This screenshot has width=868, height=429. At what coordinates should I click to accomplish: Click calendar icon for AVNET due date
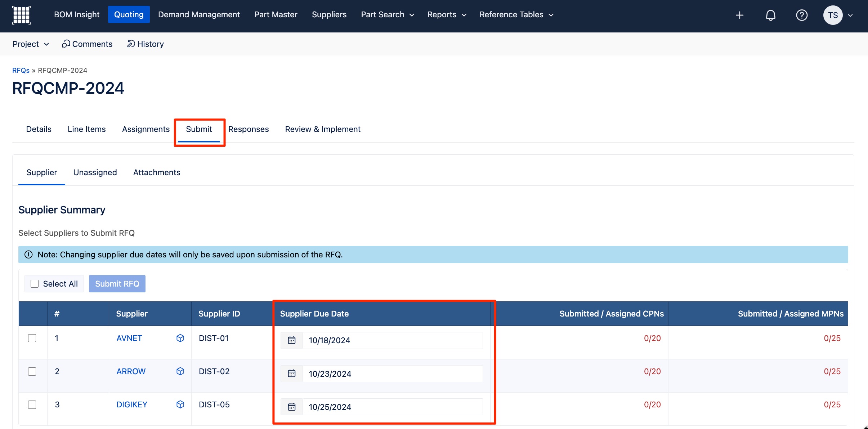pyautogui.click(x=292, y=340)
